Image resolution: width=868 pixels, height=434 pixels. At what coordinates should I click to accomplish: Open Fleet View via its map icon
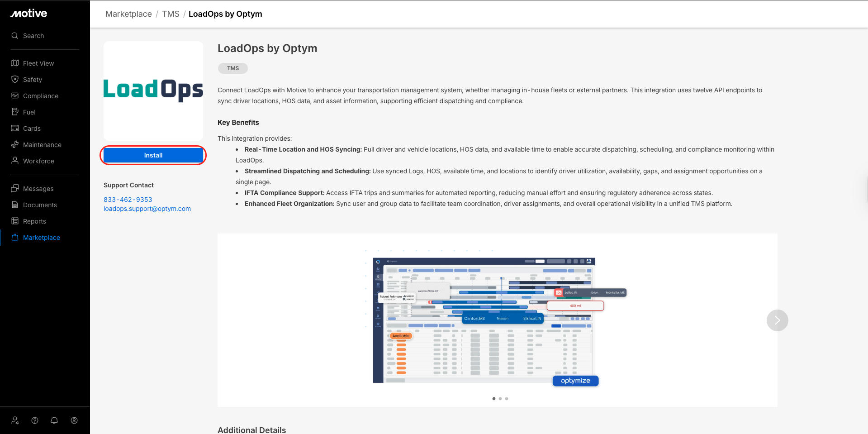click(x=15, y=63)
